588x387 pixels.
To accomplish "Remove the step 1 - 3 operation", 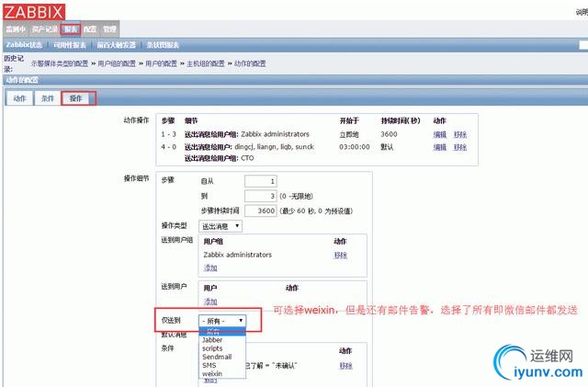I will [x=460, y=135].
